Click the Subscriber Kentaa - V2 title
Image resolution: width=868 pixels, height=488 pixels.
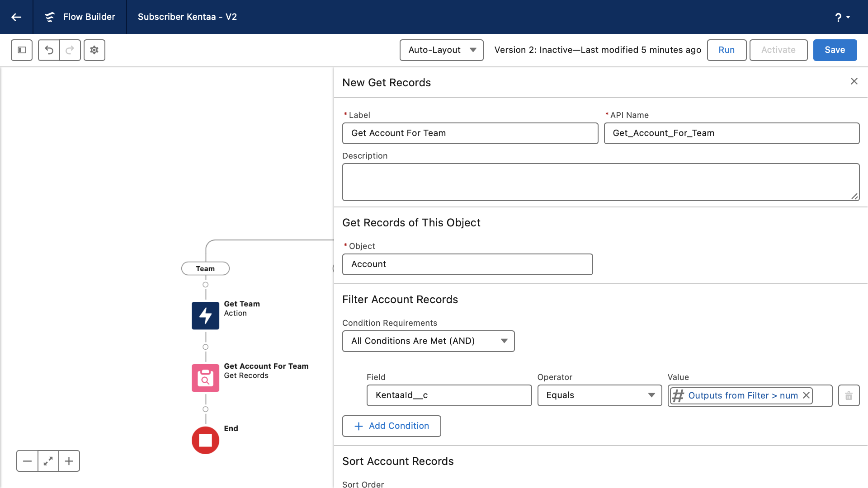tap(187, 17)
